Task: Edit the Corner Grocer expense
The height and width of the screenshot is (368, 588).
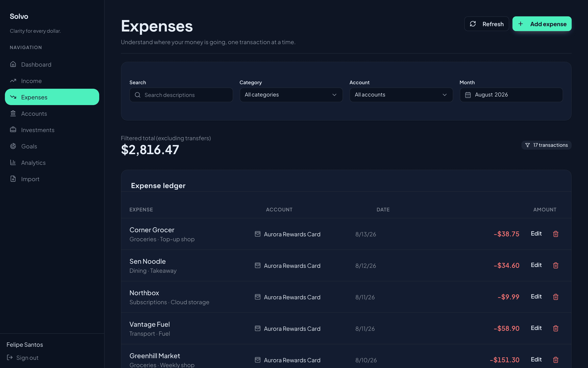Action: [536, 234]
